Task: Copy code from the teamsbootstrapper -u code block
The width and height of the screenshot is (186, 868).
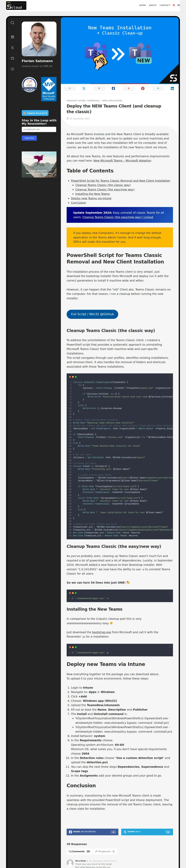Action: (x=170, y=592)
